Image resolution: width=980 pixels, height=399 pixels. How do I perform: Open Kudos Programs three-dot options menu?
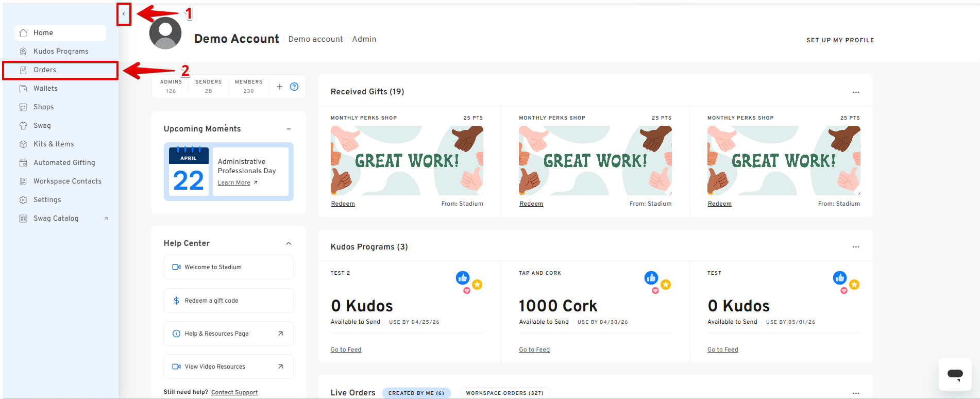[x=856, y=247]
